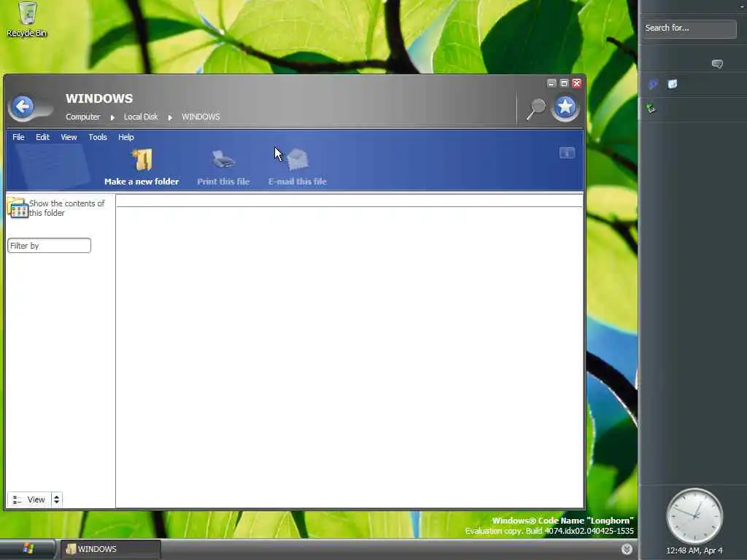This screenshot has width=747, height=560.
Task: Click the round tray icon on taskbar
Action: click(x=627, y=549)
